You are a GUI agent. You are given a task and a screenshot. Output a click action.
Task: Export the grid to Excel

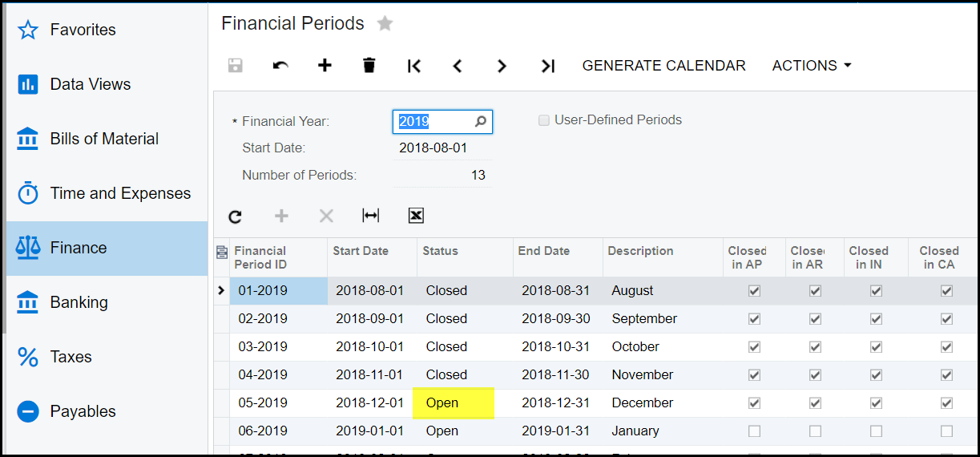click(416, 216)
